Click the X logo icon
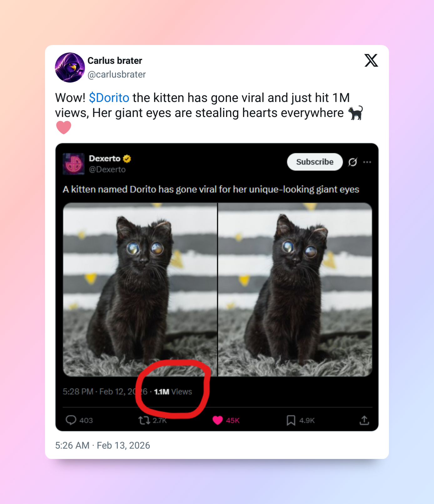434x504 pixels. coord(371,60)
